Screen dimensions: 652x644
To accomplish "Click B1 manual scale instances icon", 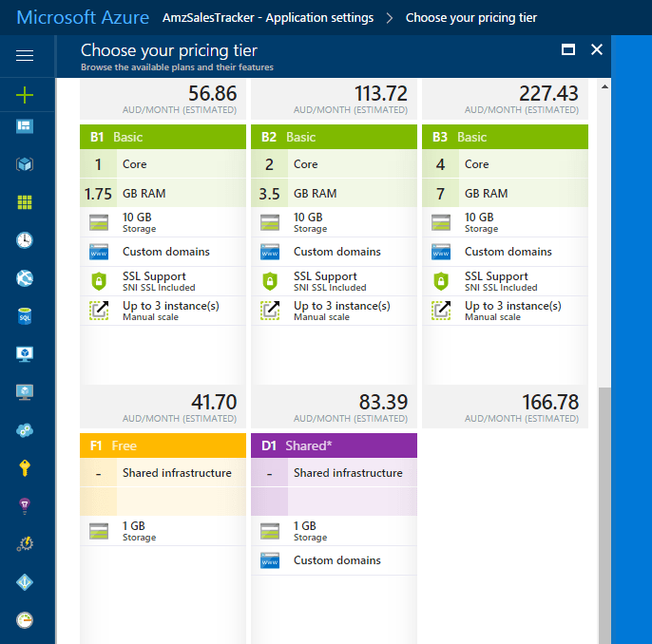I will pos(99,311).
